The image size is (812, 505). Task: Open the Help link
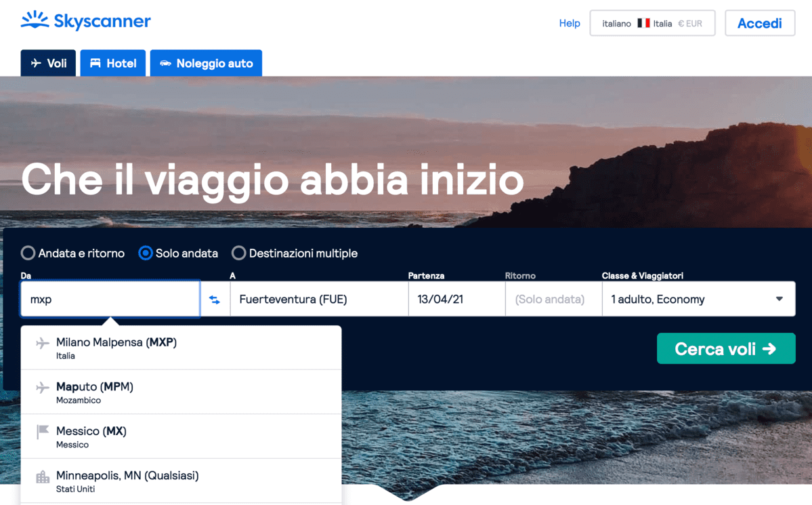click(x=570, y=23)
